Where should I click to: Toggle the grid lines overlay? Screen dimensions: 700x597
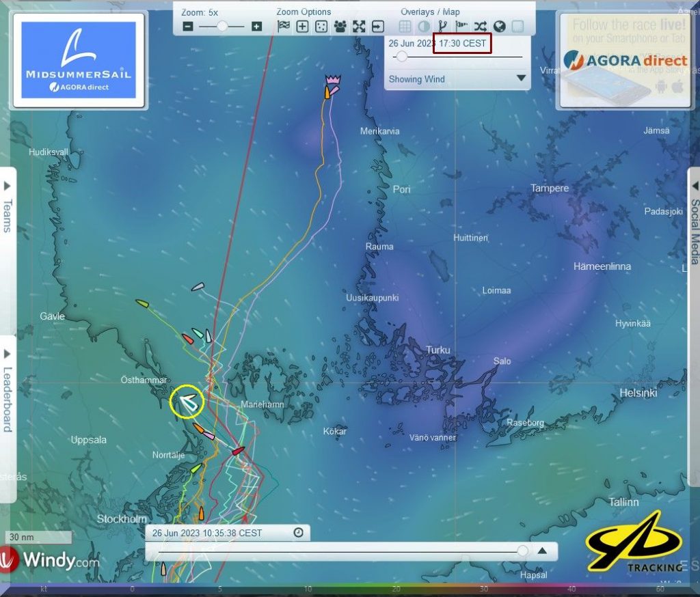point(405,27)
